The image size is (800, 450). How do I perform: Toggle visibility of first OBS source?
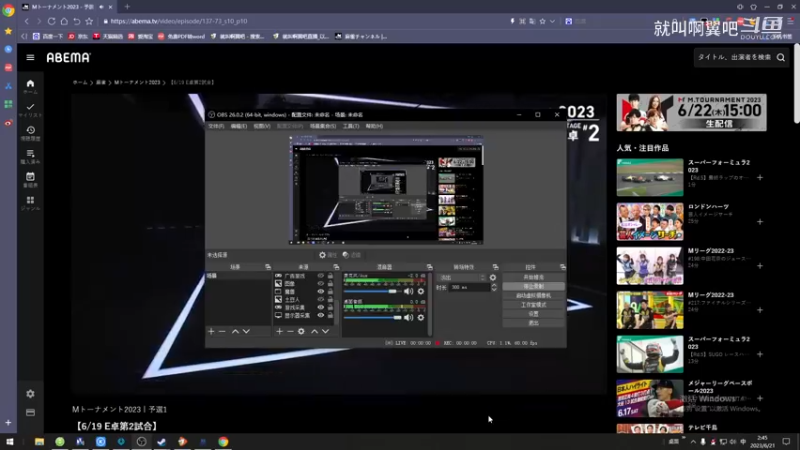[320, 276]
